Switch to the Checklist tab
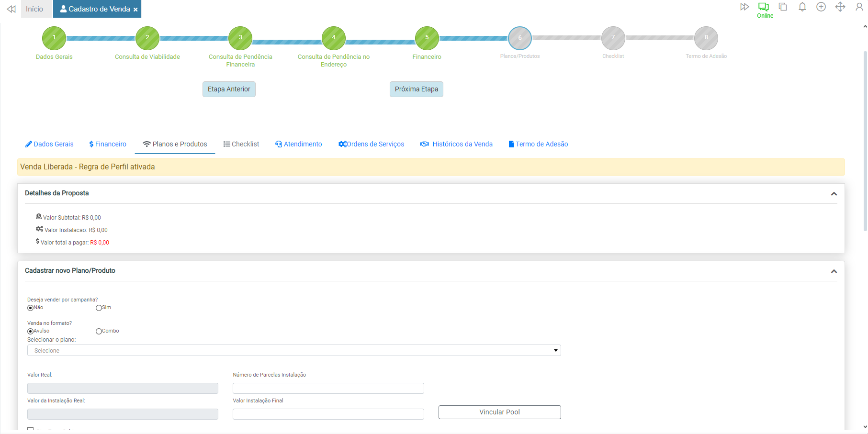This screenshot has width=868, height=434. point(241,144)
